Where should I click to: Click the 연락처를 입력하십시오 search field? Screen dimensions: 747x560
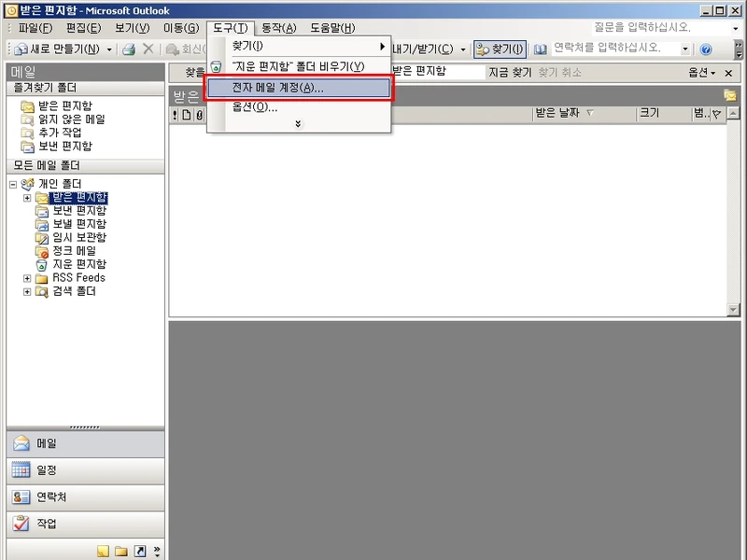tap(614, 49)
